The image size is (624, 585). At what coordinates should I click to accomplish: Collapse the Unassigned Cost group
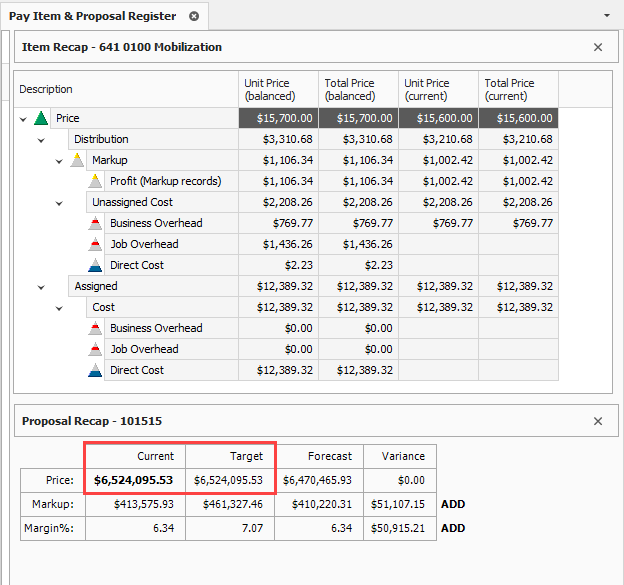(59, 202)
